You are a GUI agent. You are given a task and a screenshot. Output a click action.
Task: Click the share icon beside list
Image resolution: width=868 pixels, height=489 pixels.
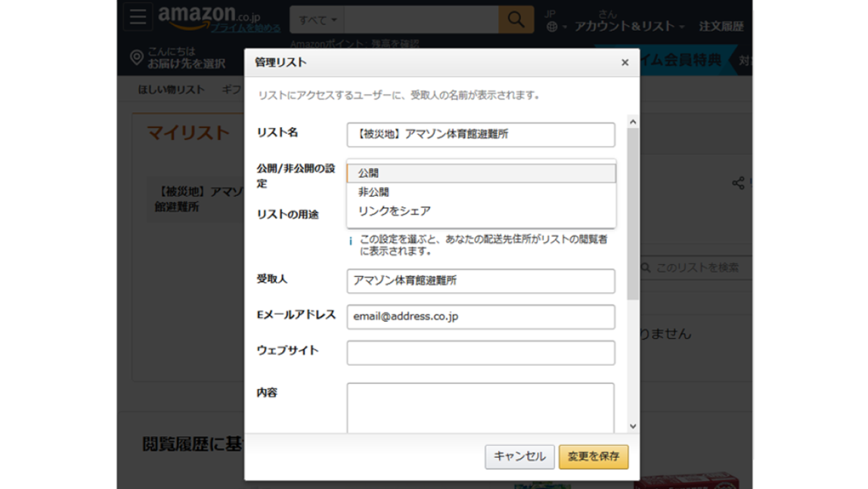(x=738, y=183)
